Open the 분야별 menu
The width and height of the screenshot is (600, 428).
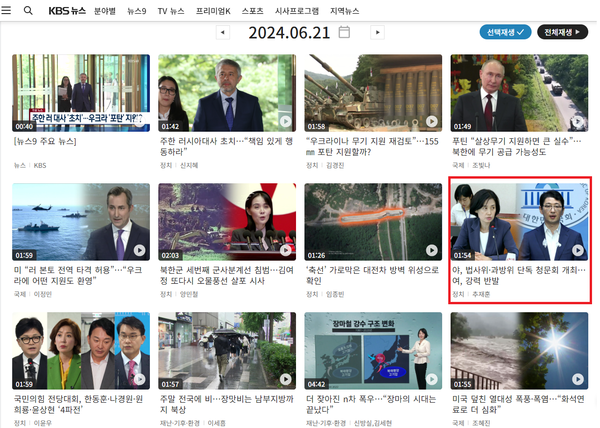(x=105, y=11)
